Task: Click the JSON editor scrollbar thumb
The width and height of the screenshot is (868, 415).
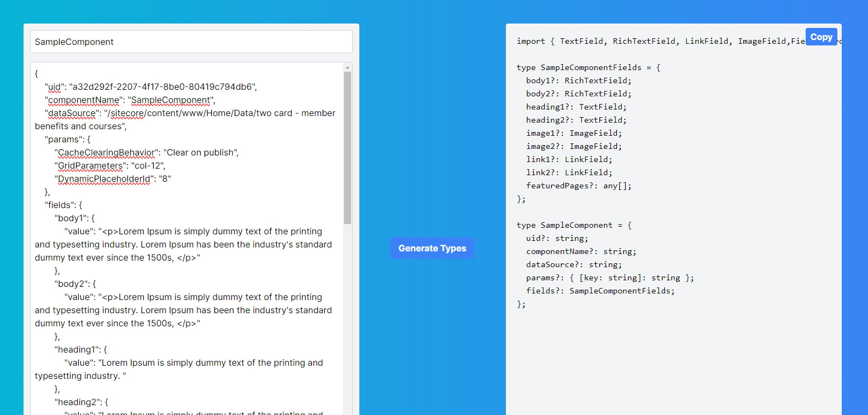Action: (x=347, y=148)
